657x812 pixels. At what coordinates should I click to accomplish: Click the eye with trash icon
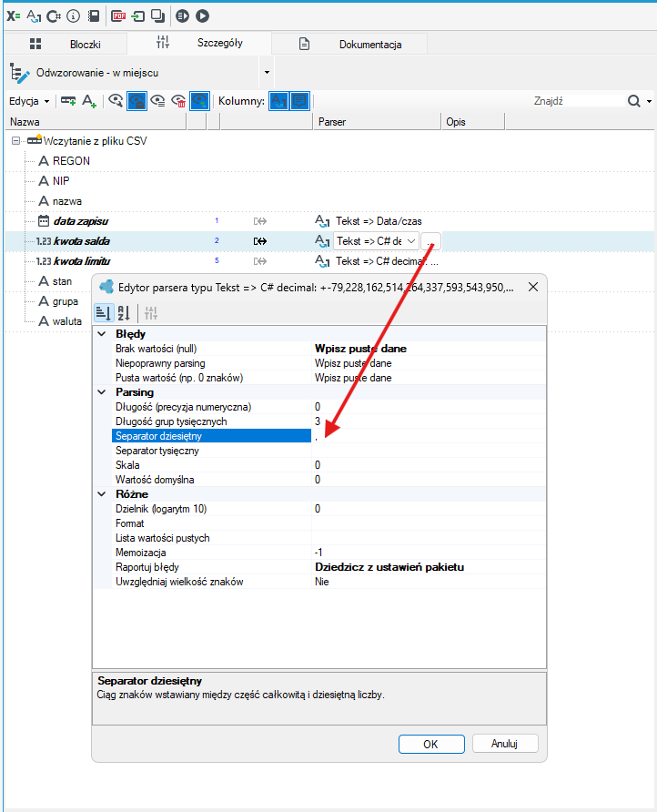178,101
